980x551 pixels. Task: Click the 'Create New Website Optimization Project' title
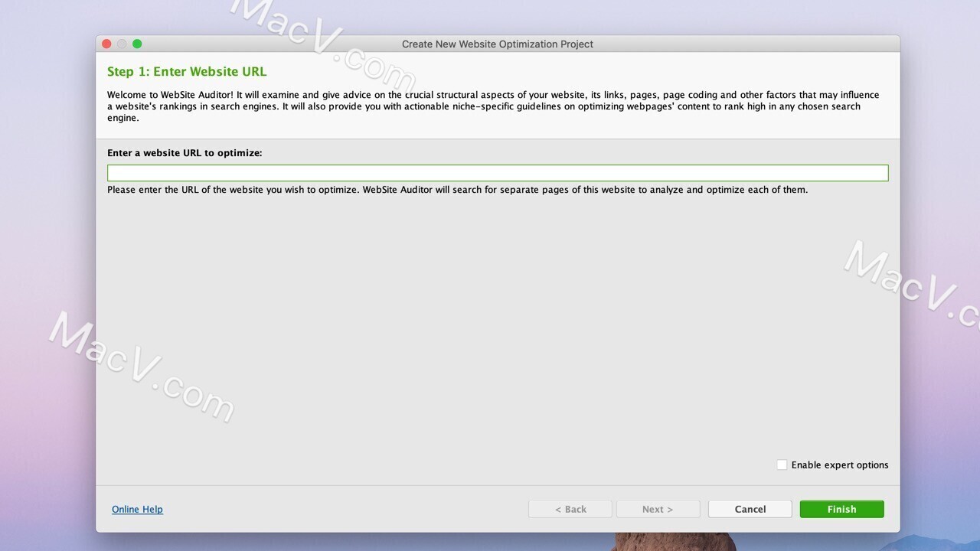(498, 44)
